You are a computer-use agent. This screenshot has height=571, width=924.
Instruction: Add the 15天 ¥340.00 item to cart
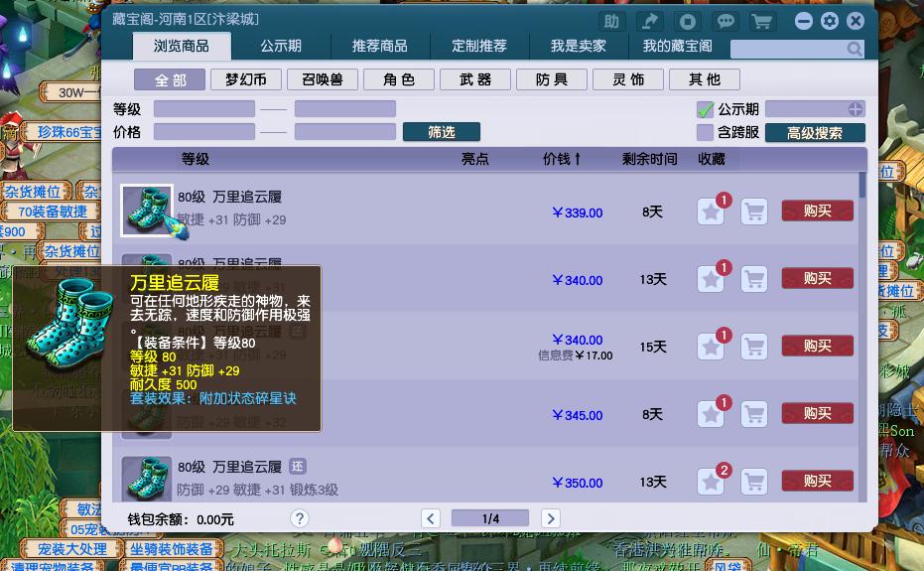pos(754,347)
